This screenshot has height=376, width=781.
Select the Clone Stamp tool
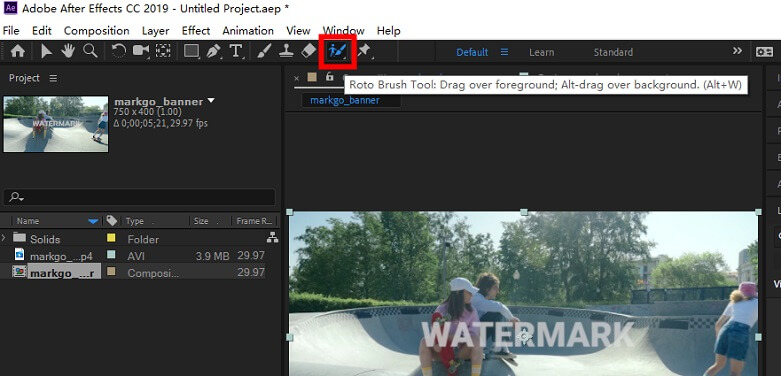[x=286, y=51]
